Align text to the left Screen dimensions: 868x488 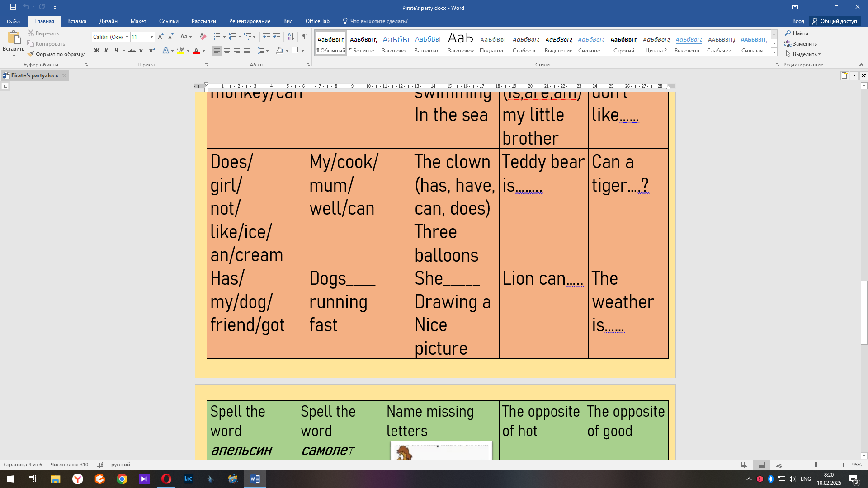[x=217, y=51]
